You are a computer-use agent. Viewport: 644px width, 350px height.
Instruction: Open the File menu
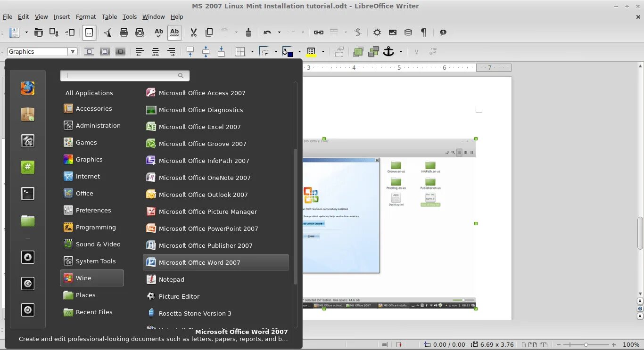point(8,16)
